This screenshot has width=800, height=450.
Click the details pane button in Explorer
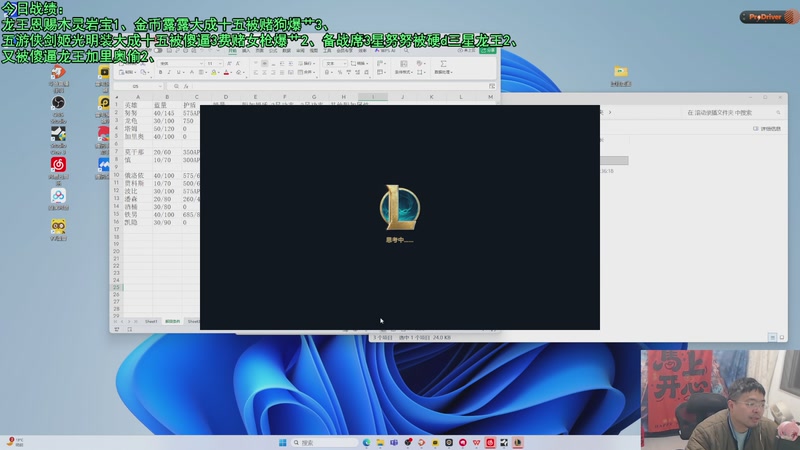coord(767,129)
